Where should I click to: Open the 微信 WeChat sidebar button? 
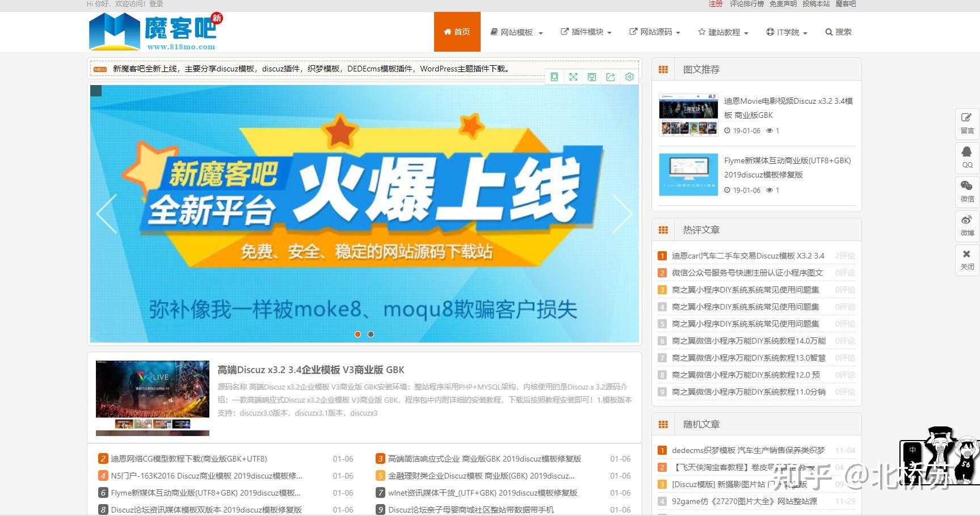pyautogui.click(x=967, y=191)
